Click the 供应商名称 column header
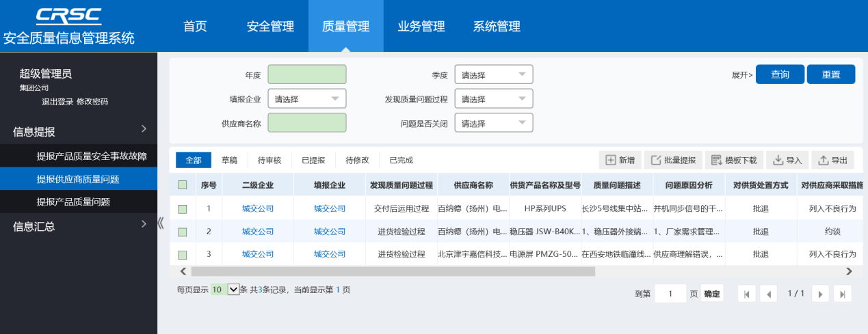 tap(473, 185)
